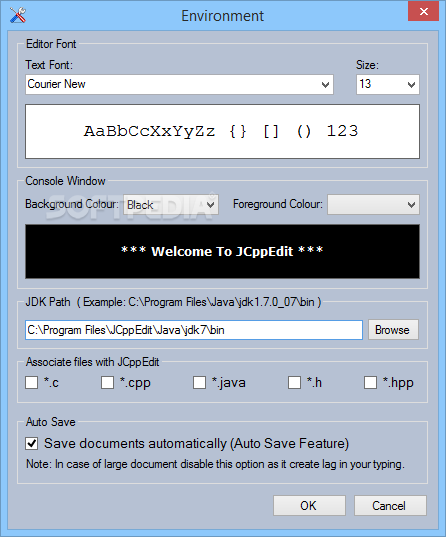This screenshot has height=537, width=446.
Task: Click the Browse button
Action: 393,330
